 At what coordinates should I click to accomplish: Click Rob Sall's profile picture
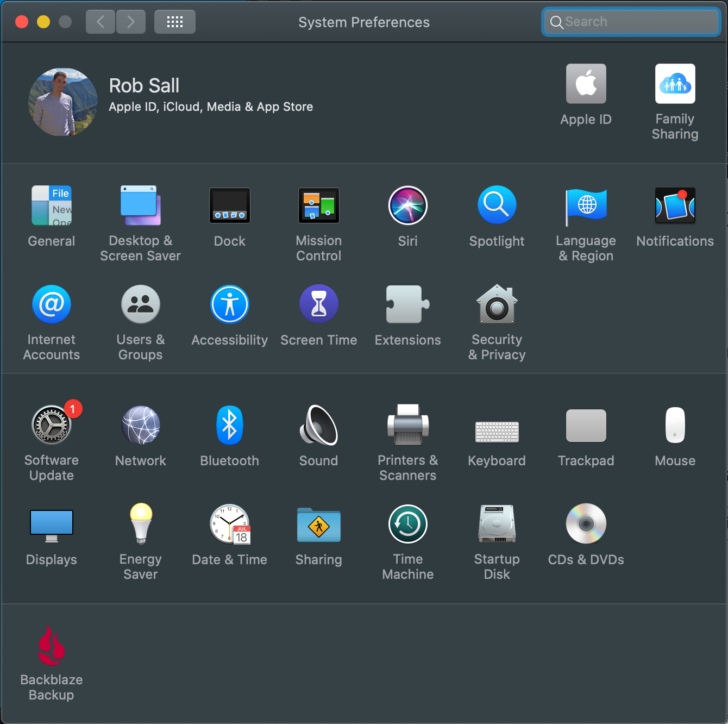[63, 102]
